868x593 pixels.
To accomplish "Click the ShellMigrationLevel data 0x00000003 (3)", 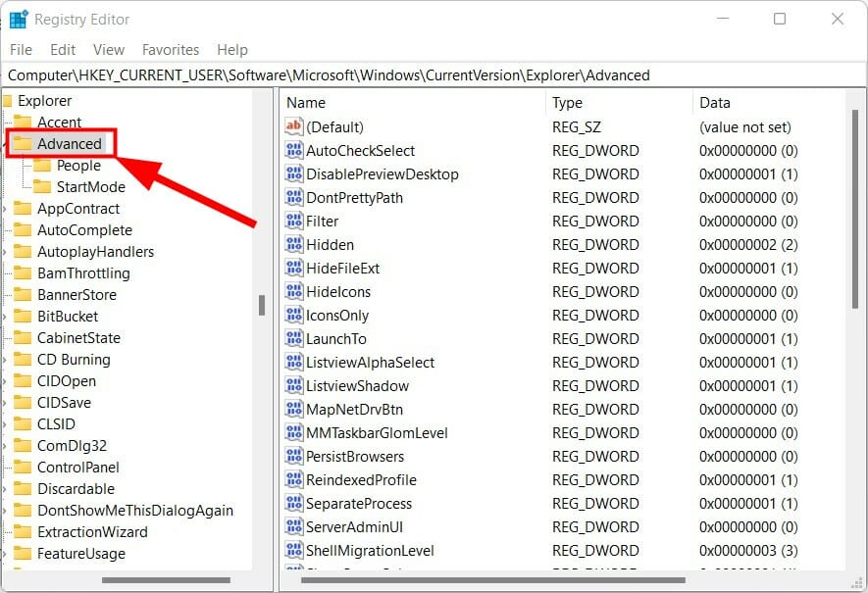I will (x=748, y=551).
